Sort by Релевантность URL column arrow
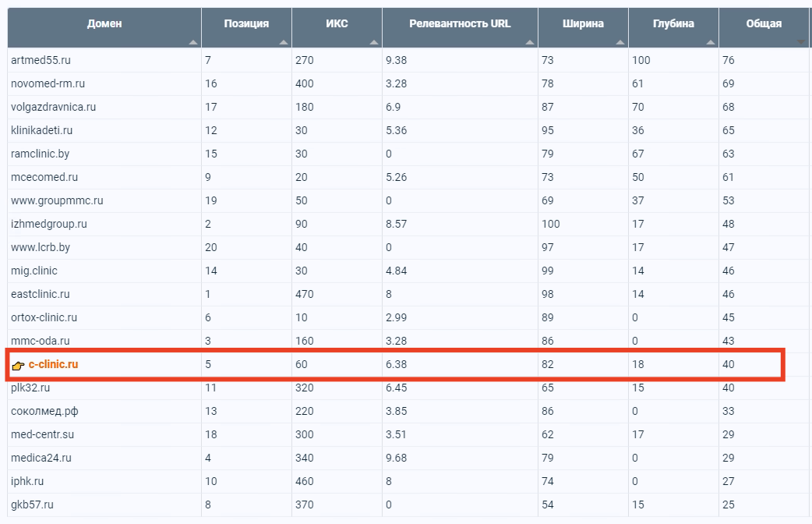This screenshot has height=524, width=812. [x=529, y=42]
